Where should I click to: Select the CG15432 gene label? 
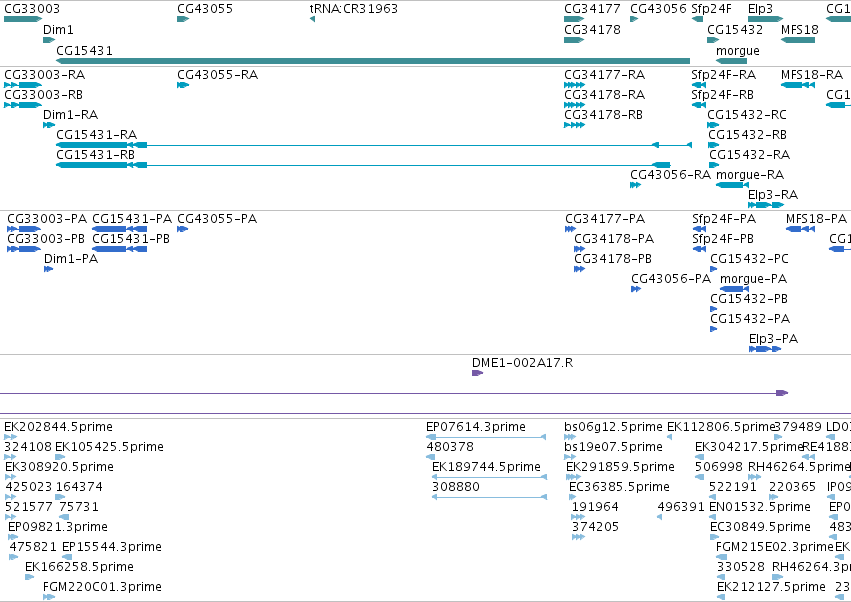[735, 30]
